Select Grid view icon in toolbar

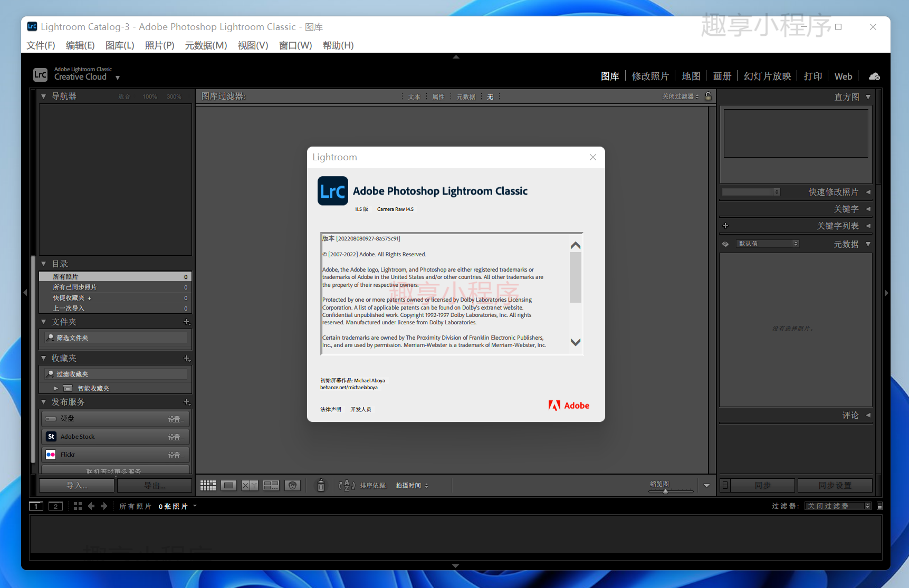tap(208, 486)
